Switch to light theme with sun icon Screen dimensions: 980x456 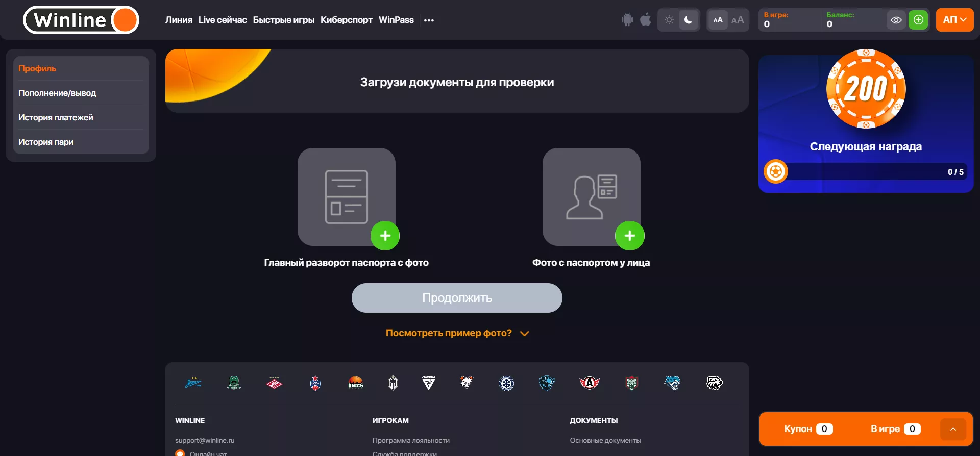pyautogui.click(x=669, y=20)
